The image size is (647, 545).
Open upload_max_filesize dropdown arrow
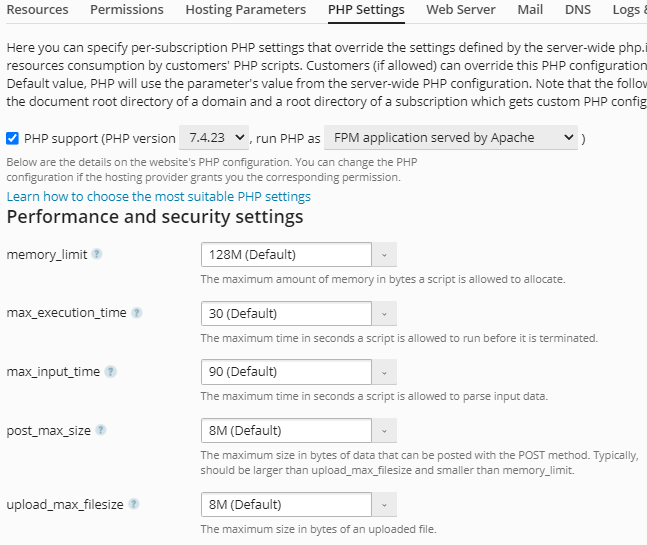pyautogui.click(x=384, y=504)
